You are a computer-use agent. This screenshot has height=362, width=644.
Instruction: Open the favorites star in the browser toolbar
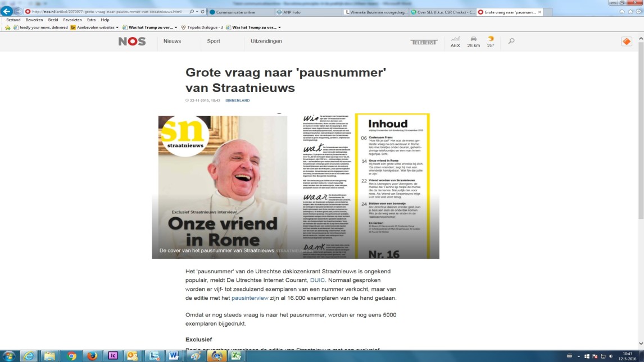coord(630,12)
